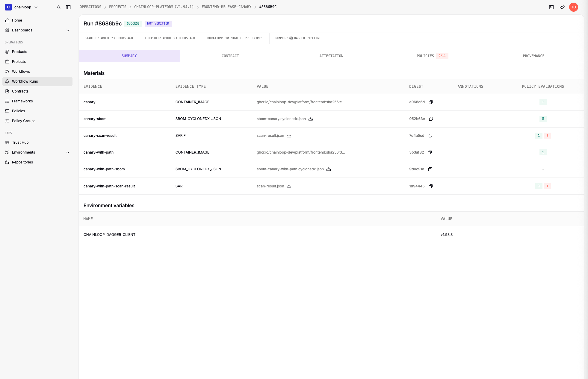Open Projects in sidebar

pos(37,62)
